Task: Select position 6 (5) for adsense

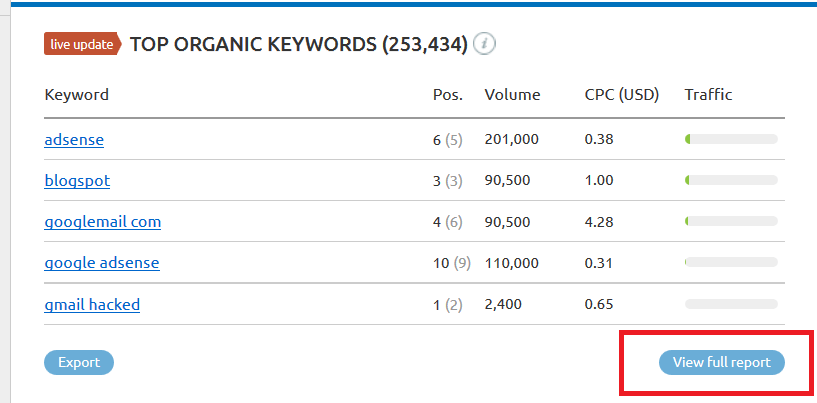Action: [x=448, y=140]
